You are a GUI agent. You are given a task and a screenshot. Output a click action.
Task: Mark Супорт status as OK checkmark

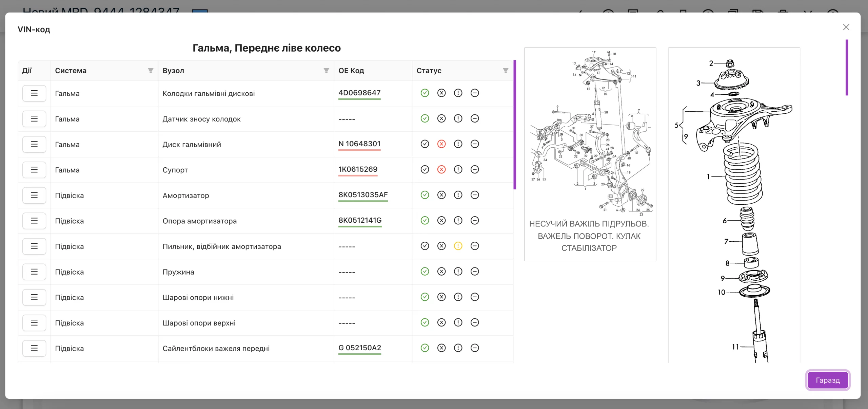coord(425,169)
